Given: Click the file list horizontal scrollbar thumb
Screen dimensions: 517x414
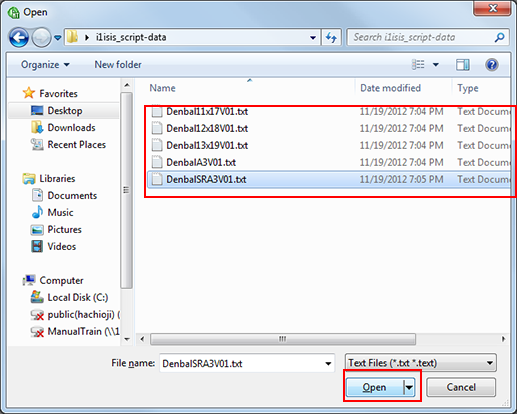Looking at the screenshot, I should pyautogui.click(x=283, y=339).
